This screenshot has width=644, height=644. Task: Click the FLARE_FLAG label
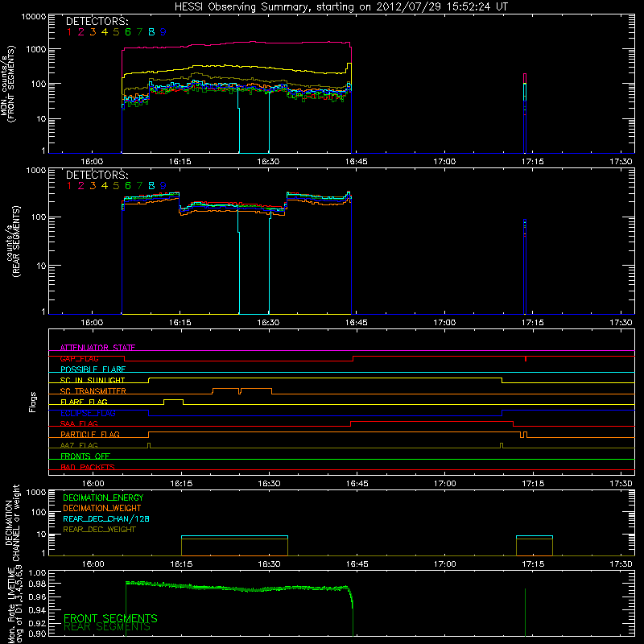[84, 402]
